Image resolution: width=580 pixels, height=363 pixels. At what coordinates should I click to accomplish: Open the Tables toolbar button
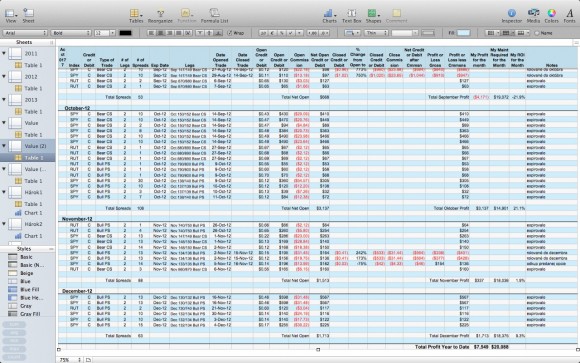point(136,16)
